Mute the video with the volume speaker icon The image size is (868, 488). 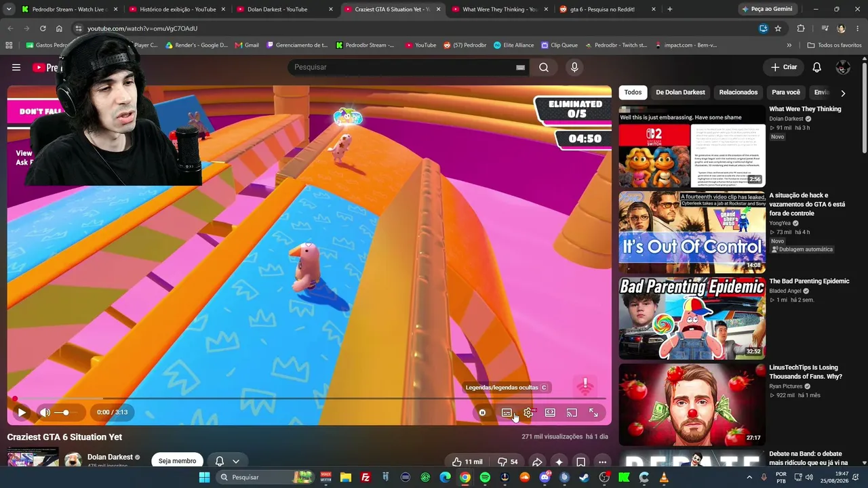[45, 412]
